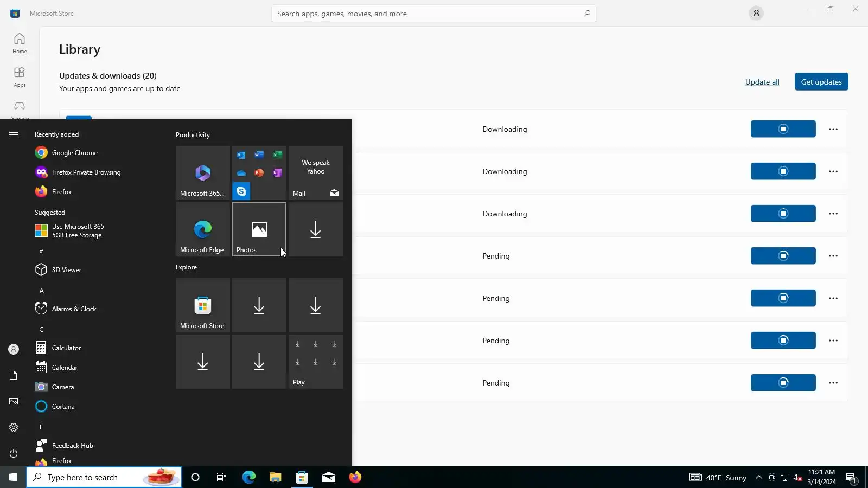Stop the last Pending item

click(x=783, y=383)
